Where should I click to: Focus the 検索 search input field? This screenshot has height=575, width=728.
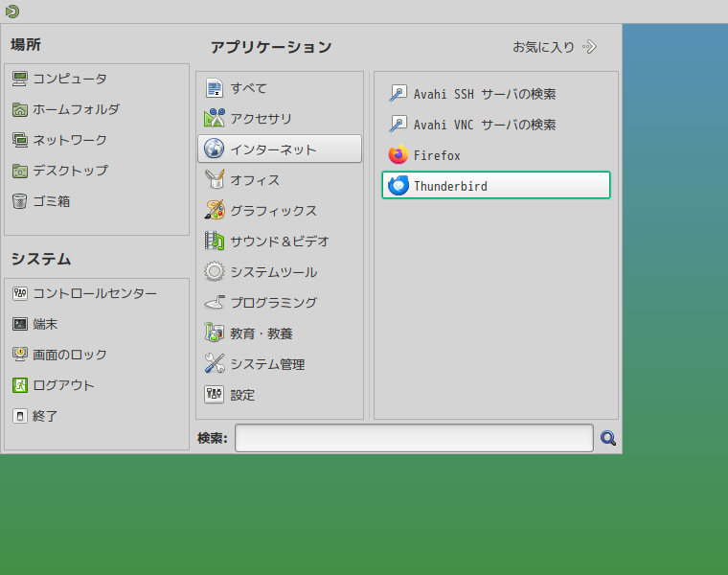pos(414,438)
